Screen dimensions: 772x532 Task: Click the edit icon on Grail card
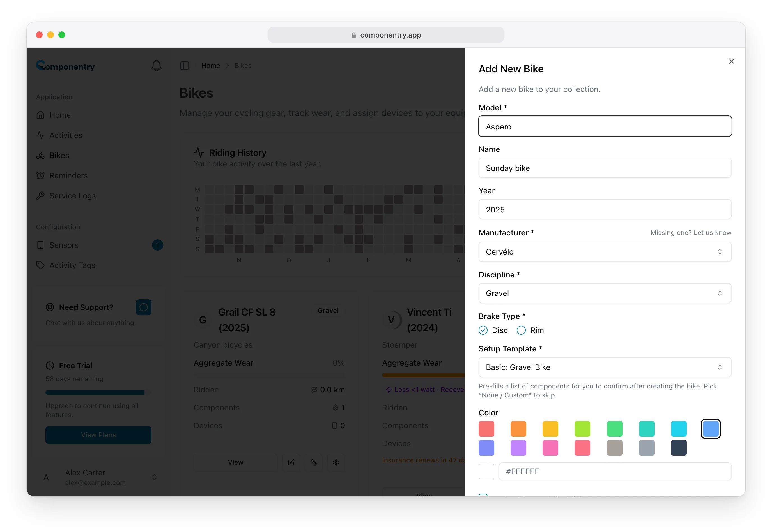coord(291,462)
